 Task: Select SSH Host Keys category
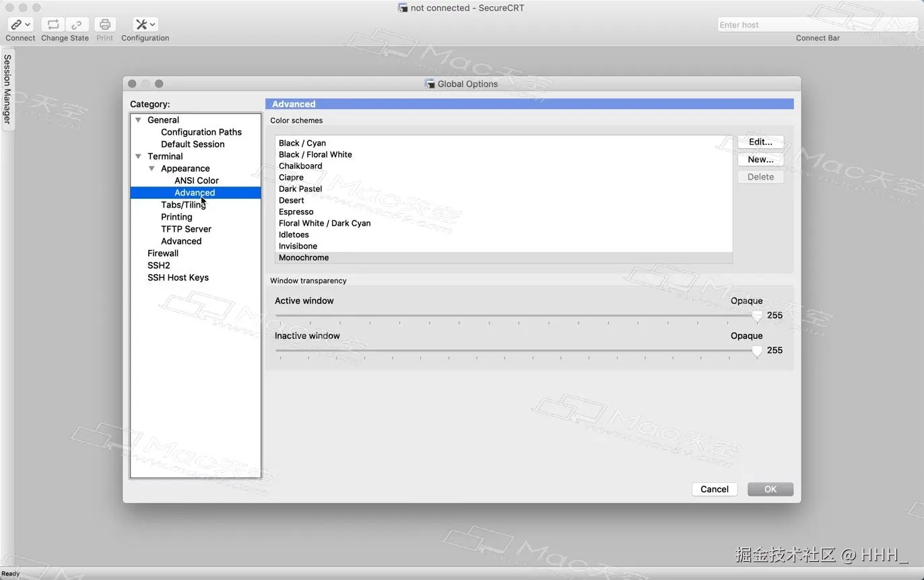(178, 278)
